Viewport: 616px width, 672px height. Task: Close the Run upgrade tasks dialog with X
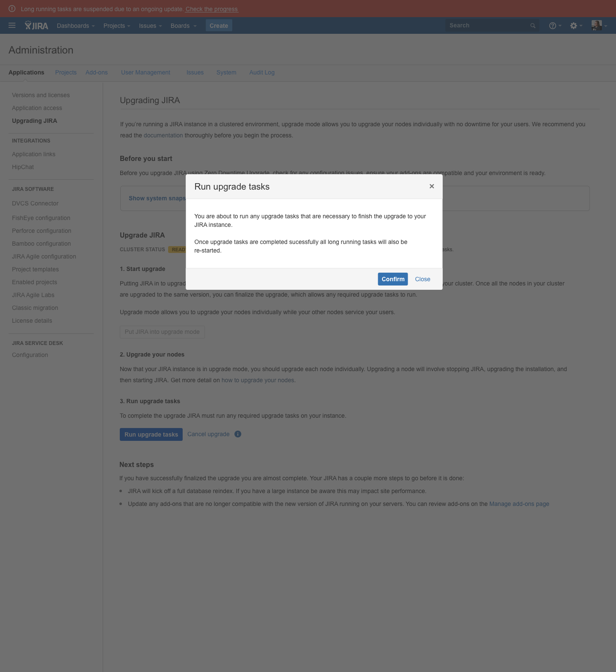point(432,186)
